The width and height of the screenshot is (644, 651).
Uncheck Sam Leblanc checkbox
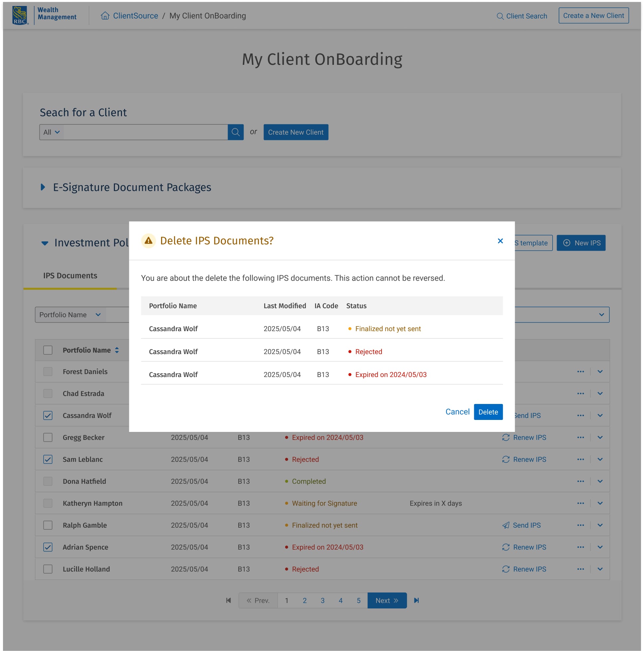(x=48, y=459)
